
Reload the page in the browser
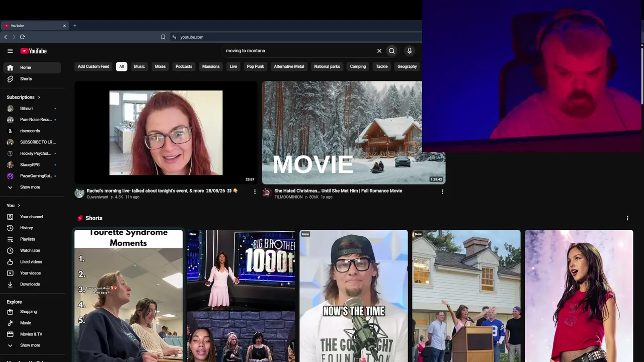tap(22, 37)
